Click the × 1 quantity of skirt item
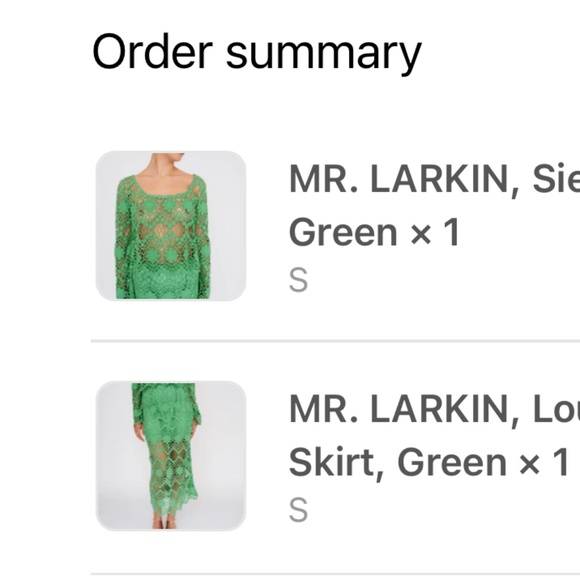Screen dimensions: 580x580 pos(543,462)
